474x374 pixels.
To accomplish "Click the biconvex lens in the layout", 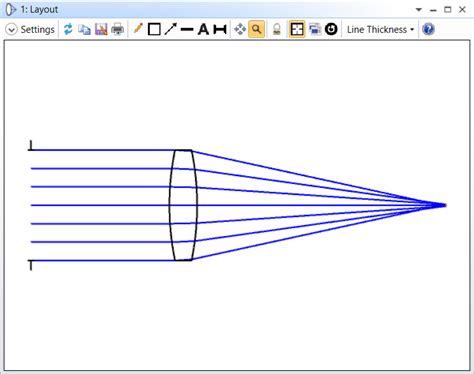I will coord(183,205).
